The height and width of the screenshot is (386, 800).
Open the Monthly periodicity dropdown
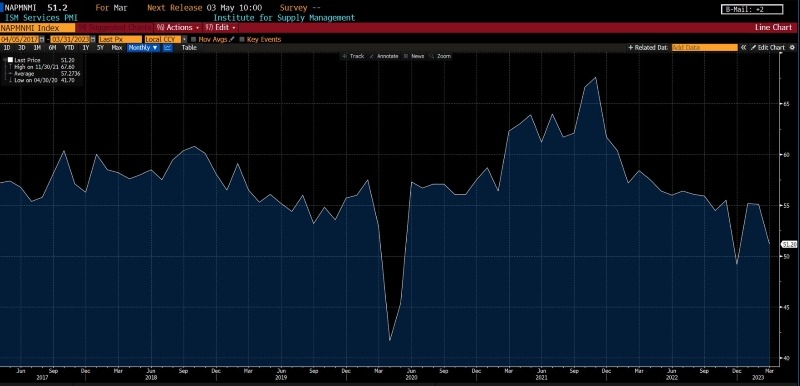click(143, 47)
